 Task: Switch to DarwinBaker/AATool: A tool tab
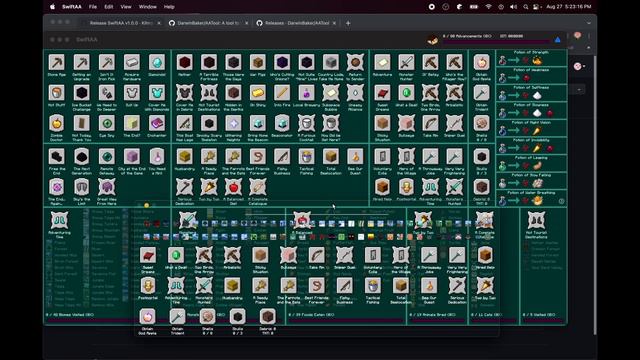(x=209, y=23)
